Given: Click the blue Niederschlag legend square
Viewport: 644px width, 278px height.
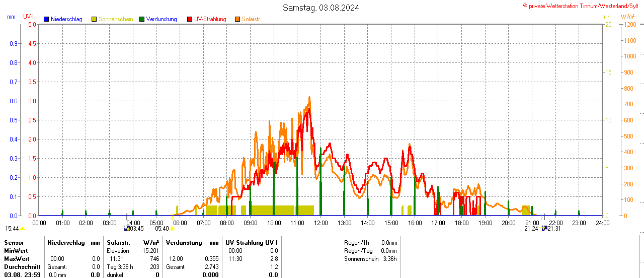Looking at the screenshot, I should (x=46, y=19).
